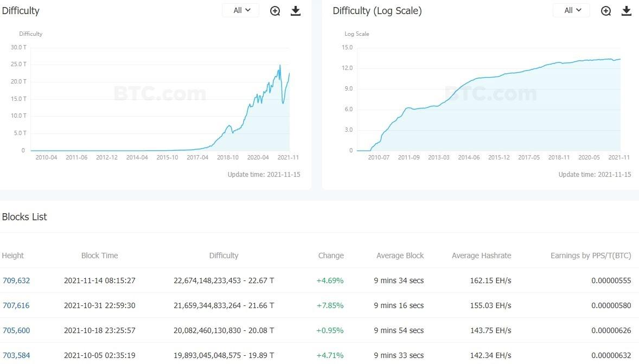Zoom into the Log Scale chart
Viewport: 639px width, 364px height.
tap(606, 11)
